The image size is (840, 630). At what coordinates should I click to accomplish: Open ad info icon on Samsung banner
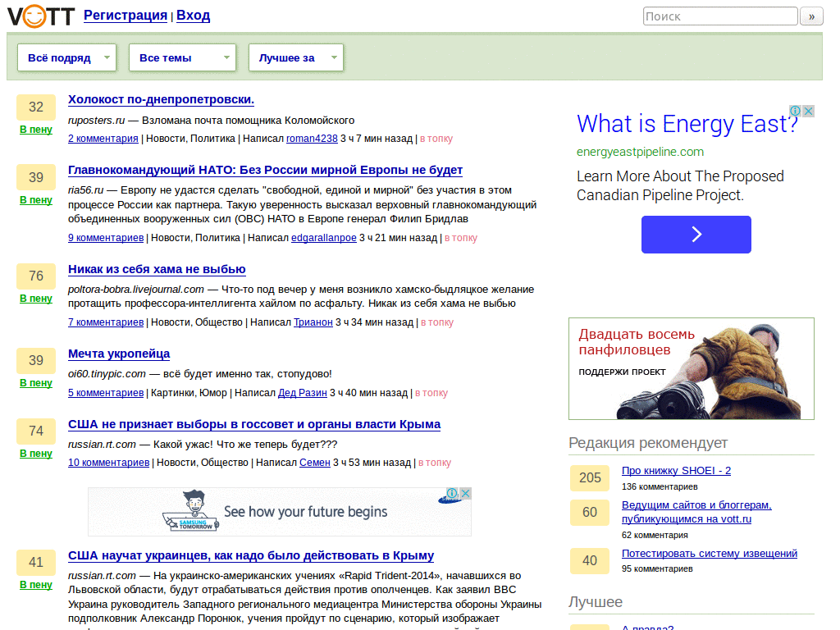(x=452, y=493)
